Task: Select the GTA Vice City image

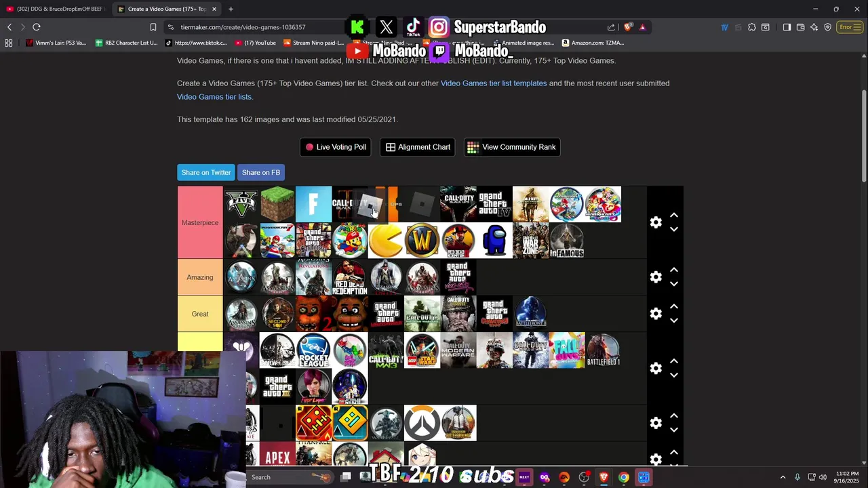Action: click(458, 277)
